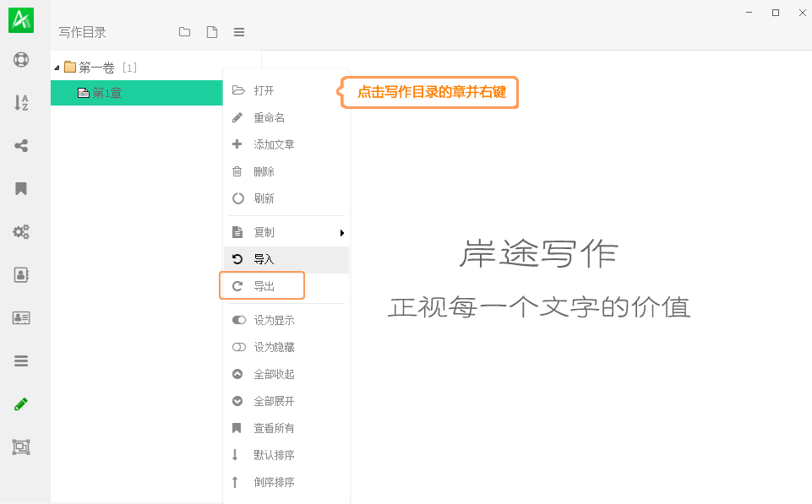Select the 第1章 chapter row
812x504 pixels.
[137, 93]
